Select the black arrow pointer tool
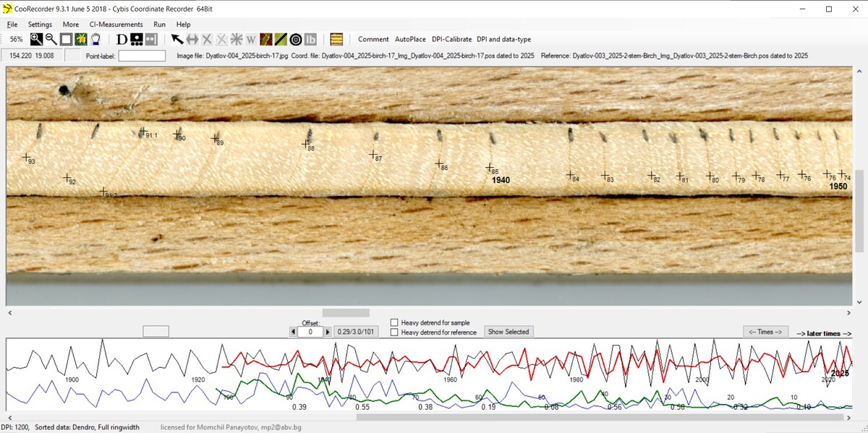The height and width of the screenshot is (433, 868). pyautogui.click(x=177, y=39)
